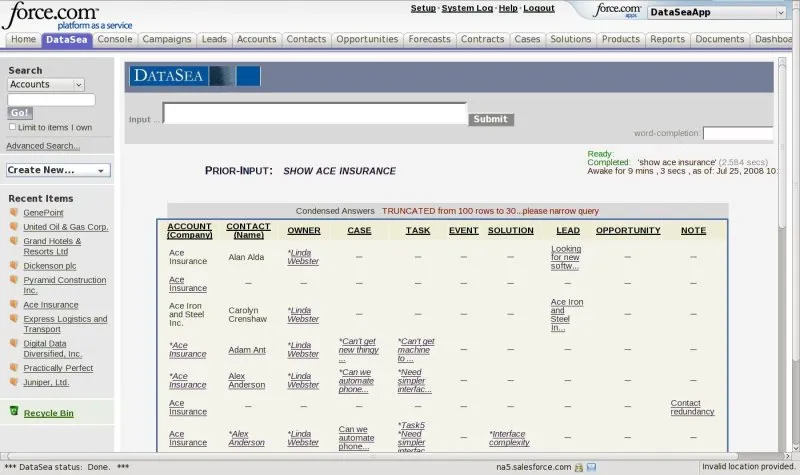Go to the Contracts tab
800x475 pixels.
coord(483,39)
